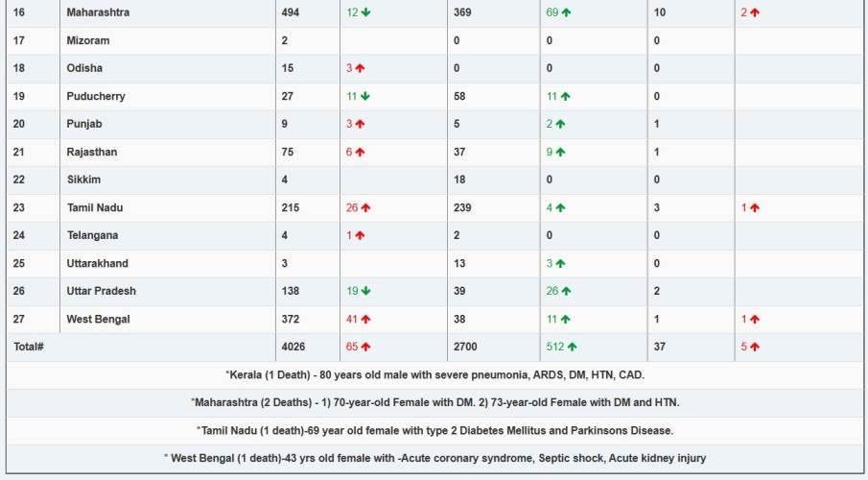The height and width of the screenshot is (480, 868).
Task: Click the red up arrow beside total 65
Action: coord(365,347)
